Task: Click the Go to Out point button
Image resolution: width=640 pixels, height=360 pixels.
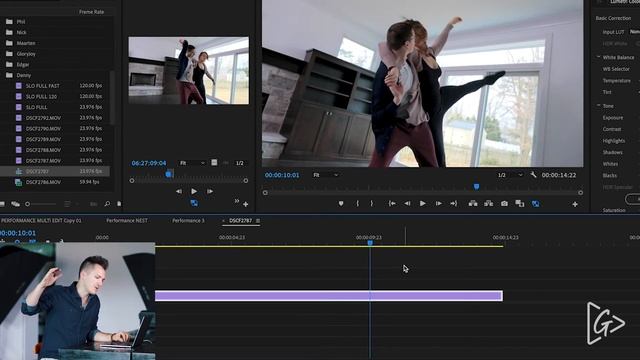Action: click(x=453, y=203)
